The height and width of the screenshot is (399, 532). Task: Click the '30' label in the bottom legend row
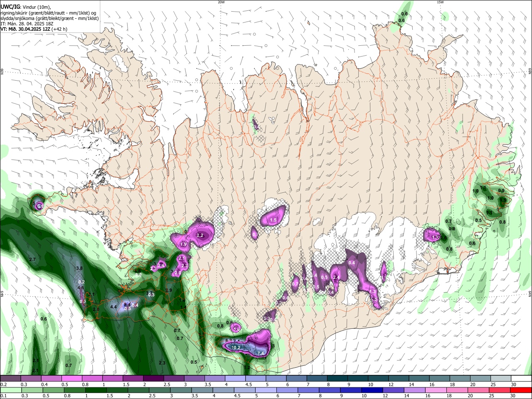[514, 396]
